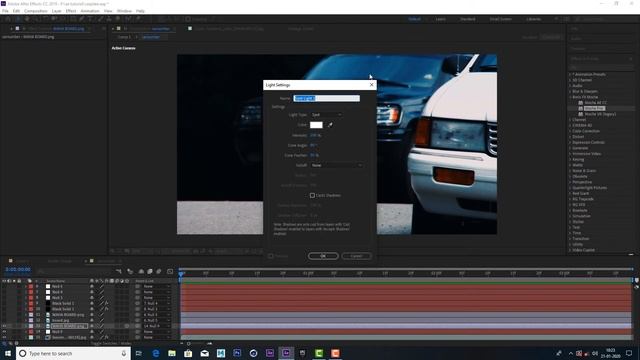Open parent dropdown of the Null 6 layer

156,286
